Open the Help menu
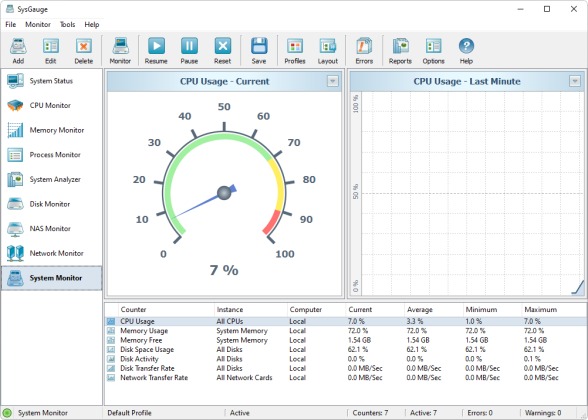 92,24
